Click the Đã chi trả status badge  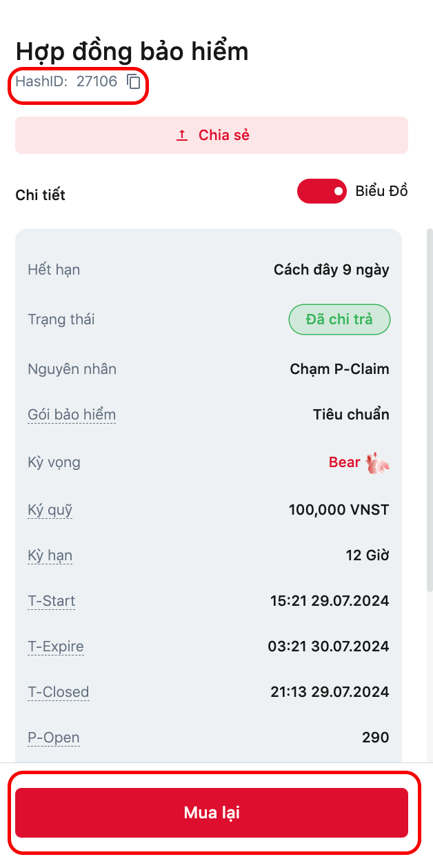coord(339,319)
